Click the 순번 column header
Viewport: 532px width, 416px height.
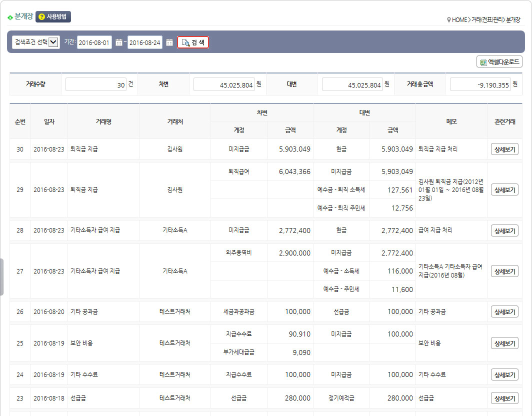point(20,121)
